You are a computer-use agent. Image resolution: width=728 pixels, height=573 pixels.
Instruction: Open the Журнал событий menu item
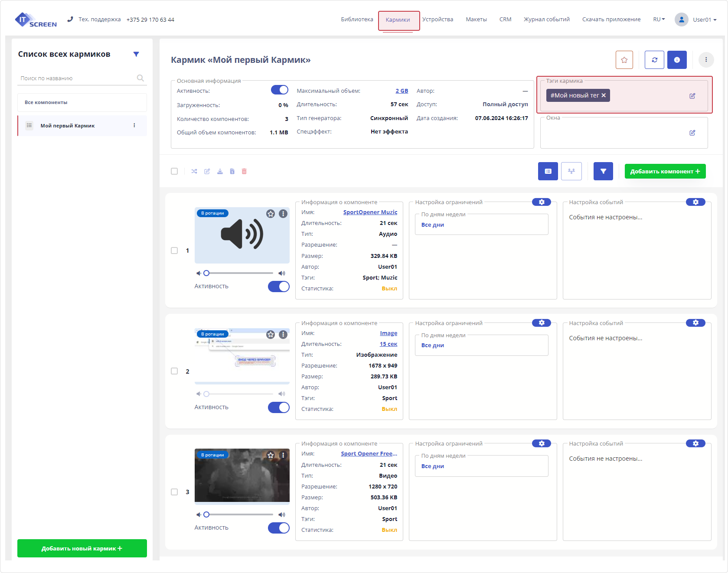coord(546,20)
